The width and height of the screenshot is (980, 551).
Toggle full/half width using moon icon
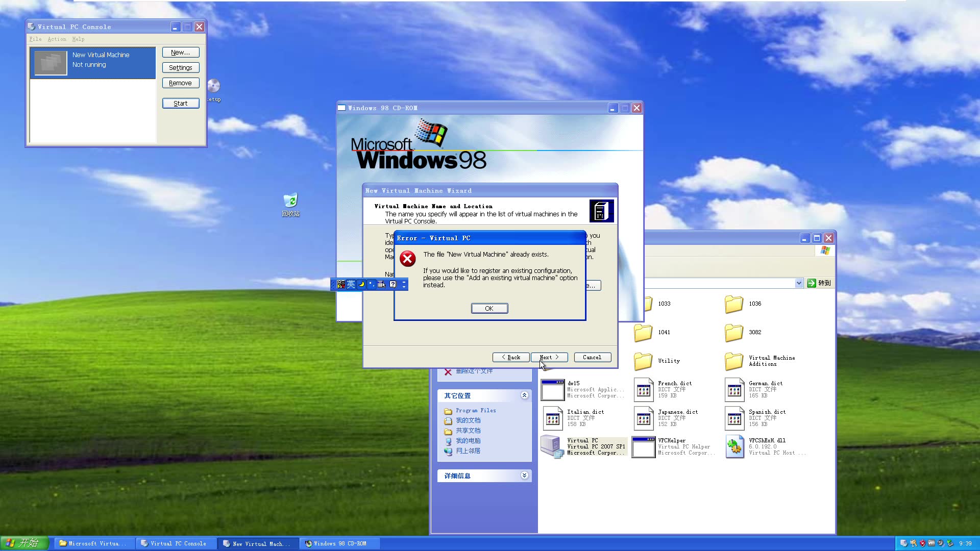click(x=361, y=284)
